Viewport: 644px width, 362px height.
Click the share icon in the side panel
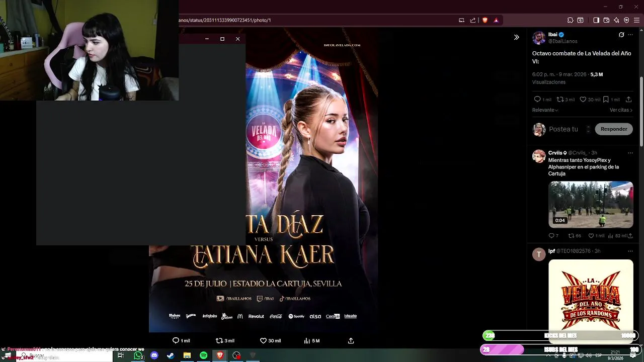[628, 100]
